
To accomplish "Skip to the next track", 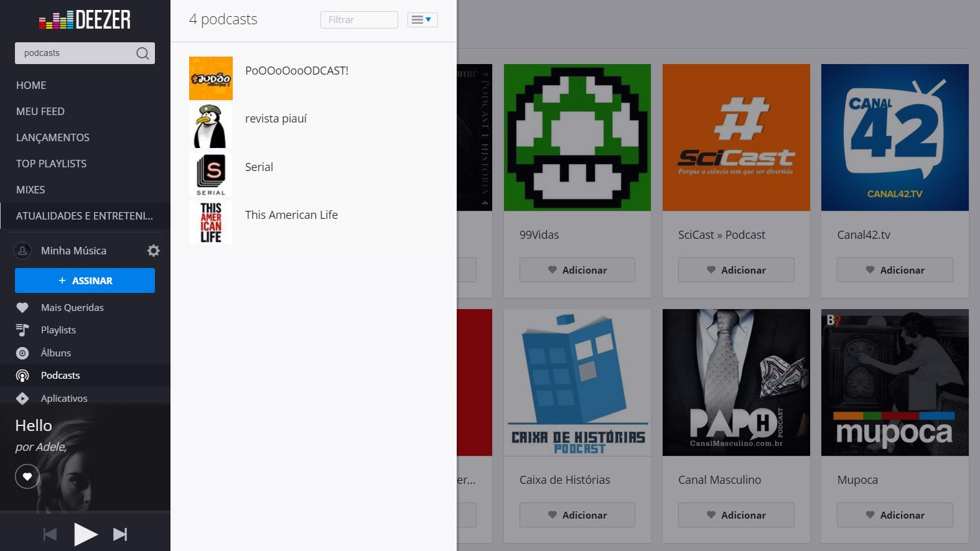I will tap(120, 534).
